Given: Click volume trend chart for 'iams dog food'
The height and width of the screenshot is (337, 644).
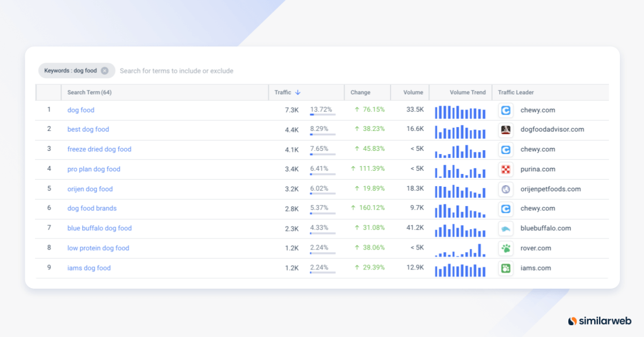Looking at the screenshot, I should pyautogui.click(x=460, y=270).
